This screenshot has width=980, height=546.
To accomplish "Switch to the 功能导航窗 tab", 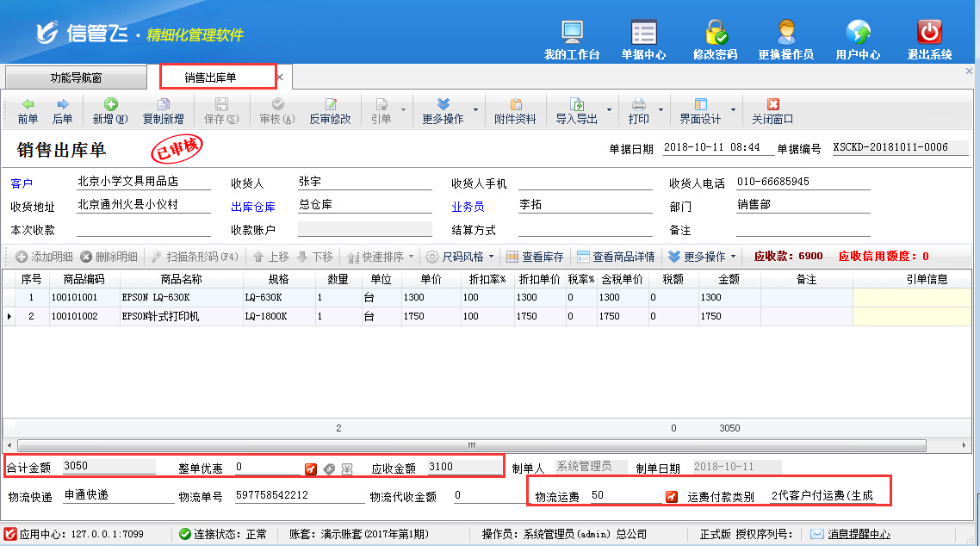I will 76,78.
